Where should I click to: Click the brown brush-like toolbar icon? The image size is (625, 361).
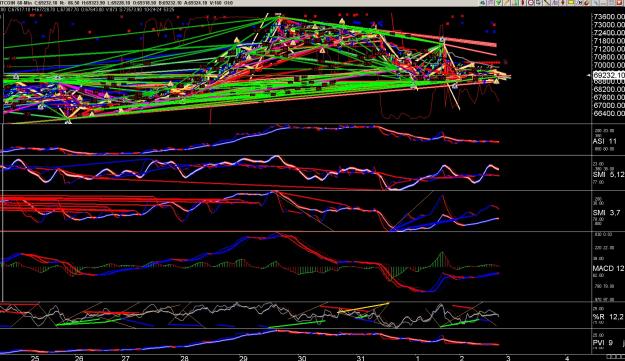point(587,2)
